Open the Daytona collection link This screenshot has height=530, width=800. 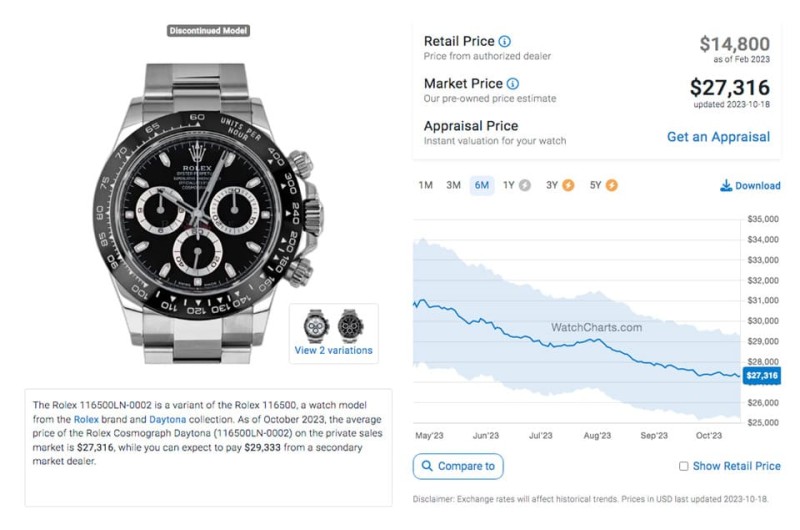pos(167,420)
